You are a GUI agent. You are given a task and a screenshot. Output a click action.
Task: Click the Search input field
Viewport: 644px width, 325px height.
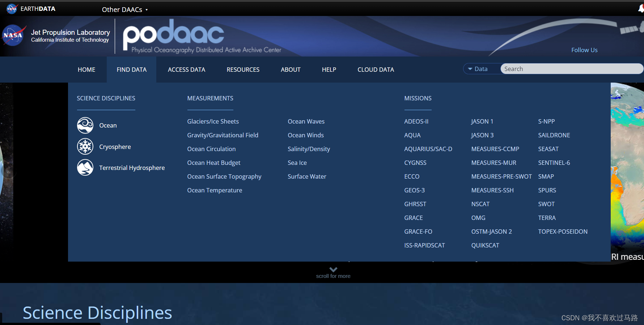[572, 69]
